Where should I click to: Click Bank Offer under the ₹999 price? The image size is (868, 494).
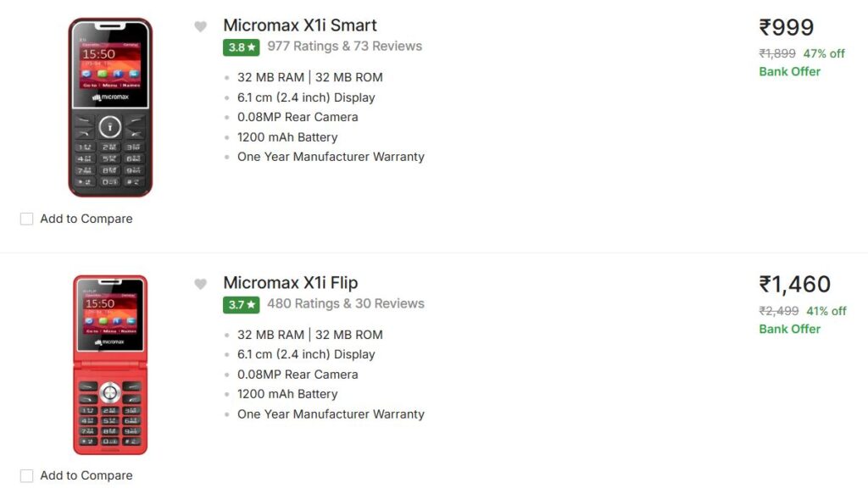(789, 71)
